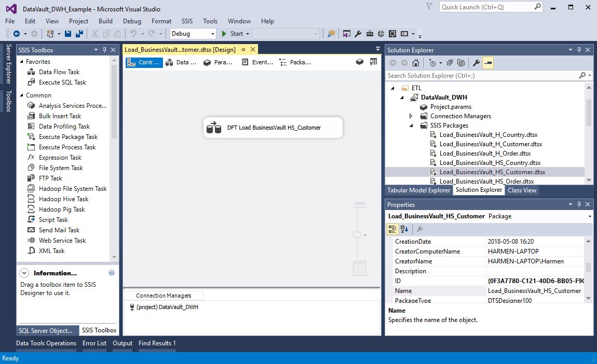Click the feedback filter icon near Quick Launch
This screenshot has height=364, width=597.
429,6
